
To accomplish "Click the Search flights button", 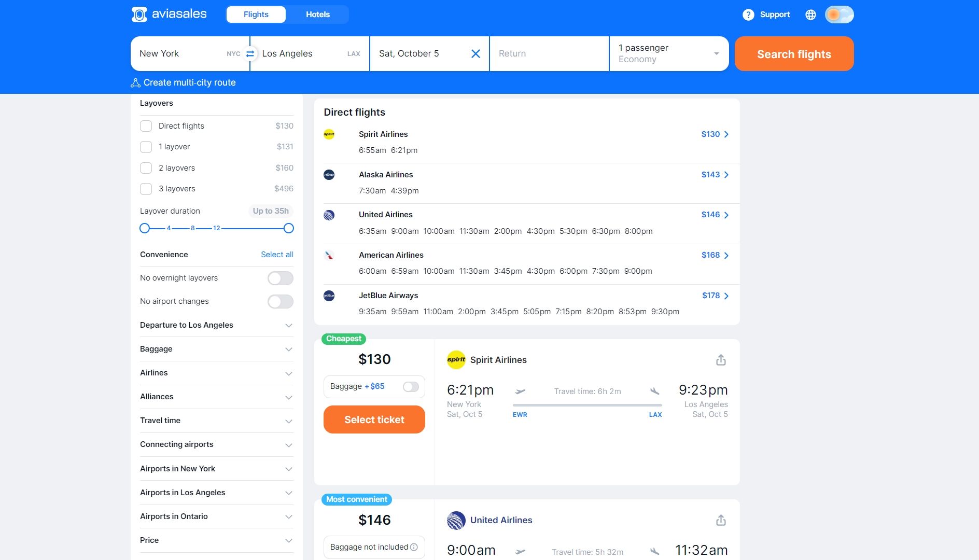I will [794, 53].
